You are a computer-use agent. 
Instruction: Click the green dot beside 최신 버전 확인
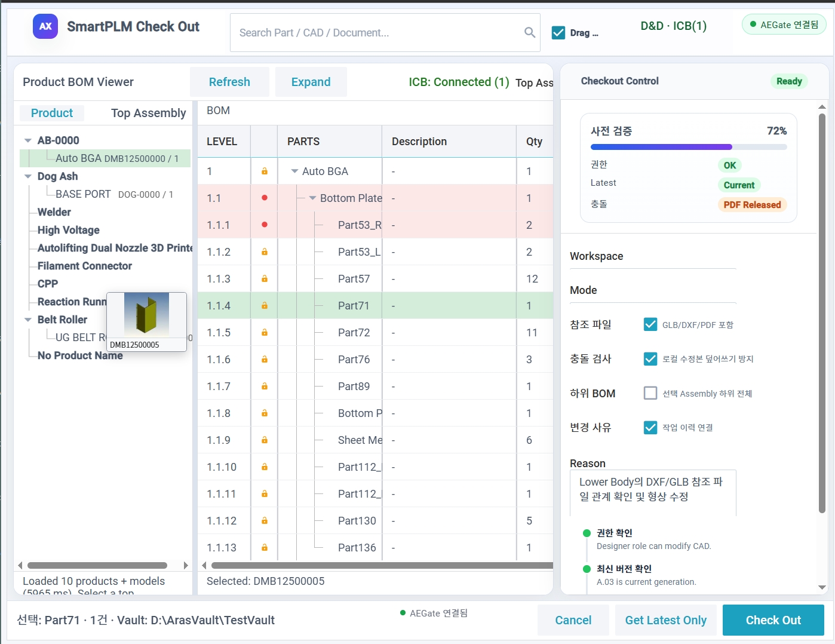pos(587,569)
